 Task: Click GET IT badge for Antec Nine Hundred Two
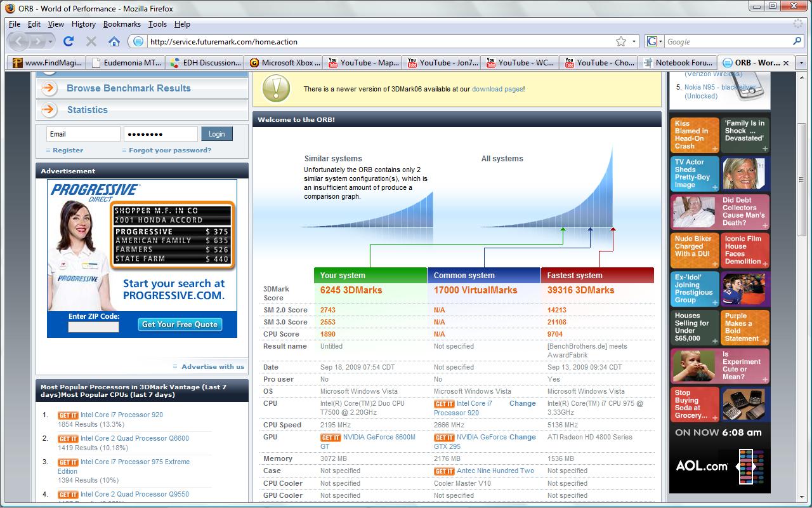click(444, 471)
